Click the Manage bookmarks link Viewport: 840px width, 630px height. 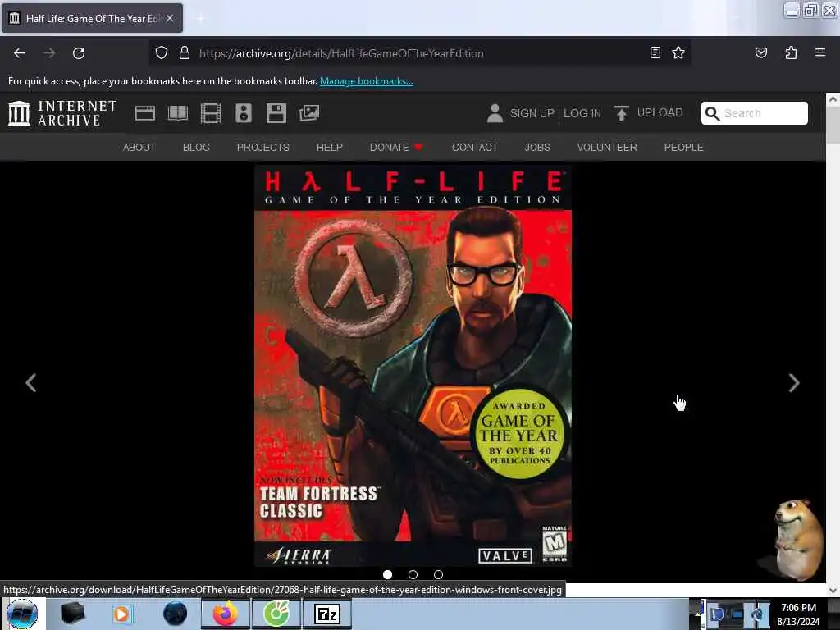click(367, 81)
